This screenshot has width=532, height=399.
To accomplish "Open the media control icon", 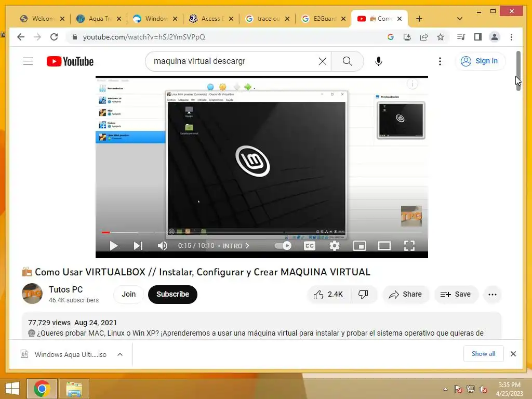I will [x=461, y=37].
